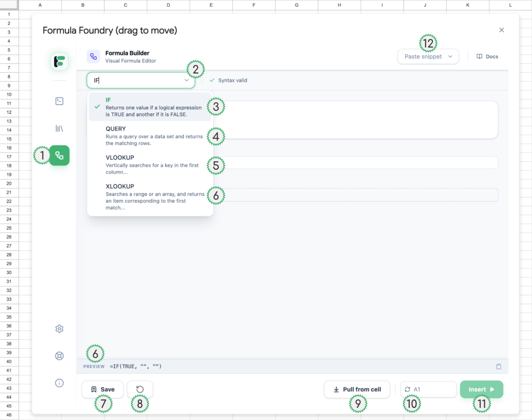This screenshot has width=532, height=420.
Task: Expand the Paste snippet dropdown
Action: coord(428,57)
